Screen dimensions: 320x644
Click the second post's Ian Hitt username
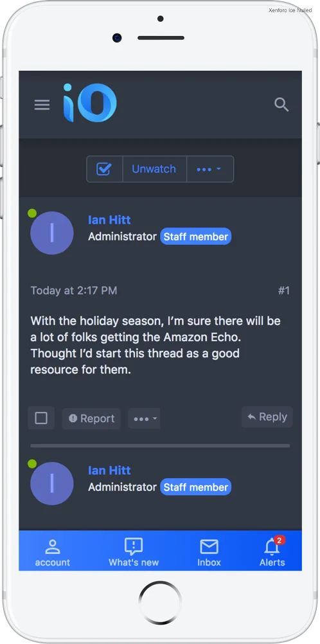pyautogui.click(x=109, y=470)
